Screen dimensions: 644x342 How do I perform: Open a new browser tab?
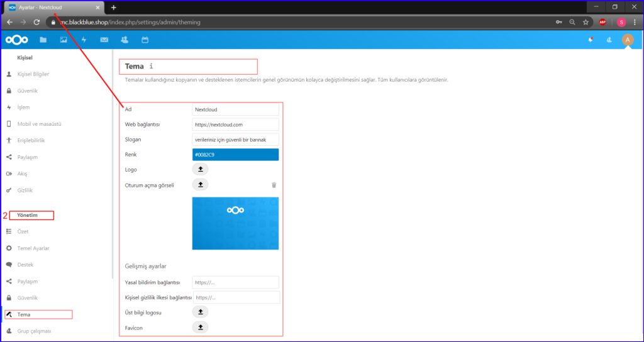(x=114, y=8)
